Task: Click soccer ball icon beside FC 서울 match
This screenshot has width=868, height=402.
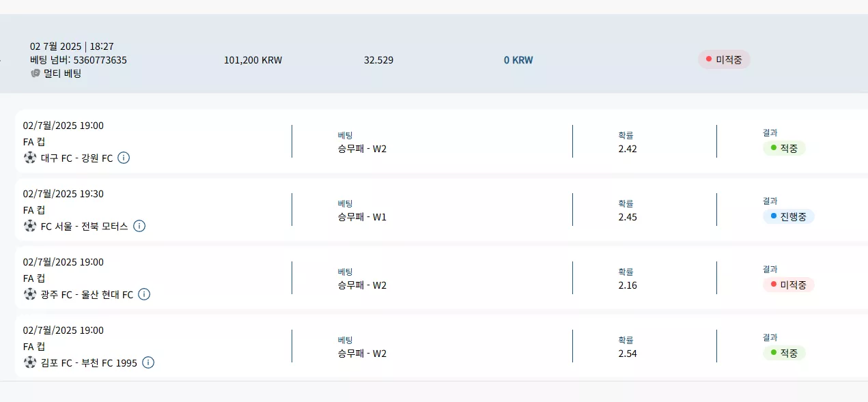Action: pos(30,226)
